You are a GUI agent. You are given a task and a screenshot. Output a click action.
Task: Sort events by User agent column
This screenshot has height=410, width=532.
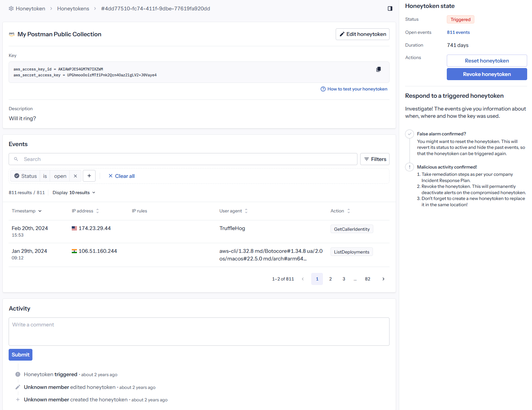pos(234,211)
